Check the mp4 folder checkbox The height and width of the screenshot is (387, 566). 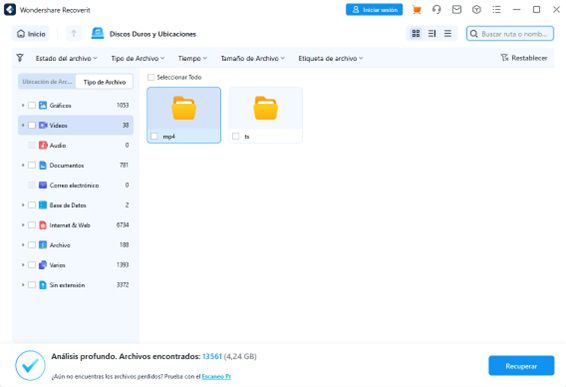click(154, 136)
